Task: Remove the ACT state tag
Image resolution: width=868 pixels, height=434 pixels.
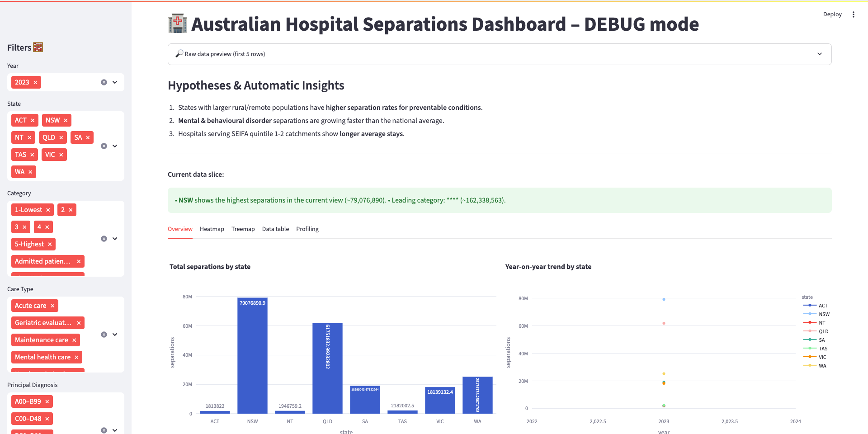Action: [x=33, y=120]
